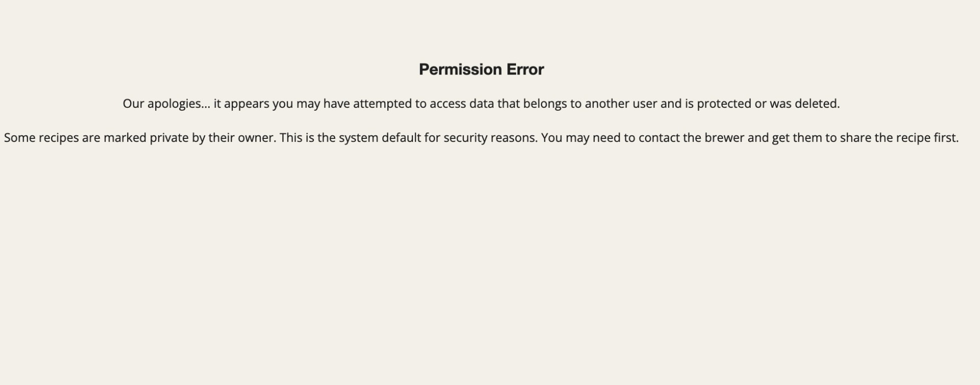This screenshot has height=385, width=980.
Task: Click the phrase "access data"
Action: (x=461, y=104)
